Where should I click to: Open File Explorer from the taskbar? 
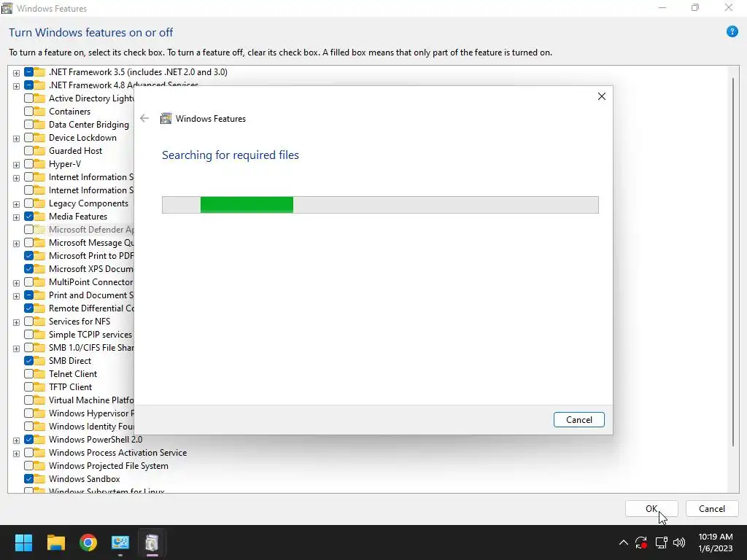(x=55, y=542)
